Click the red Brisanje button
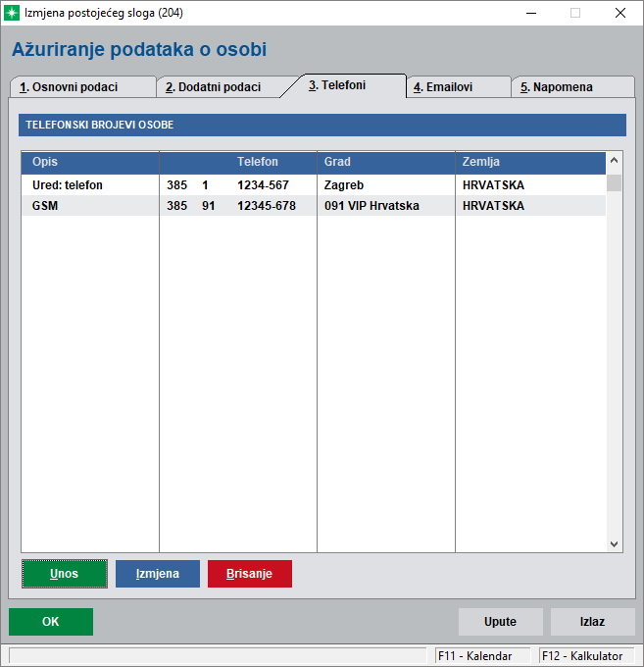 tap(250, 574)
